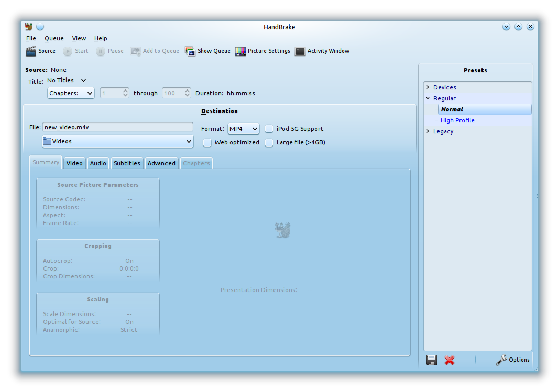Enable iPod 5G Support checkbox
The width and height of the screenshot is (559, 392).
coord(269,129)
